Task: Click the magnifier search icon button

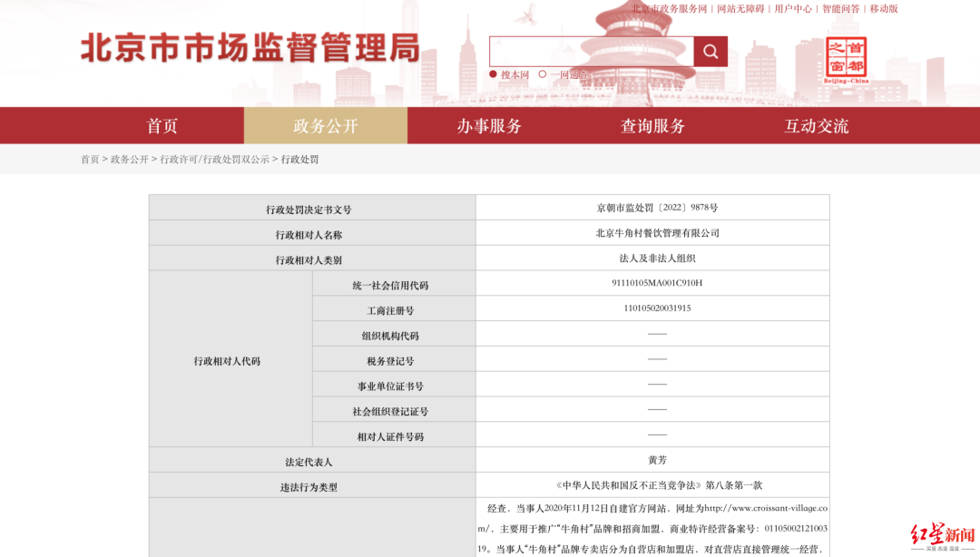Action: tap(710, 52)
